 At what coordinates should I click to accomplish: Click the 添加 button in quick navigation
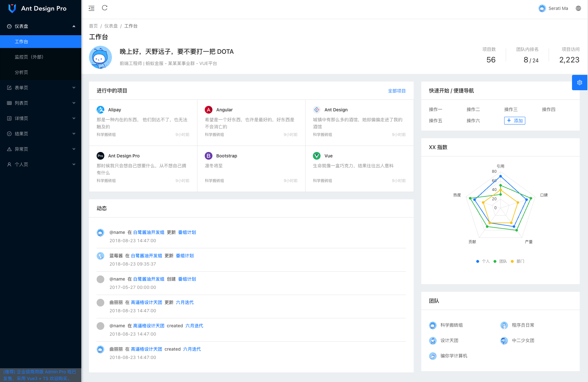pyautogui.click(x=514, y=121)
